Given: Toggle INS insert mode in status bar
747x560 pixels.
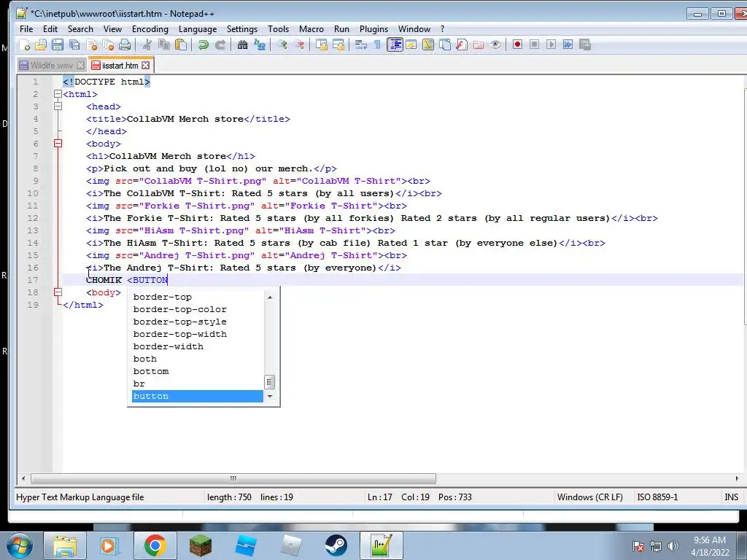Looking at the screenshot, I should (731, 497).
